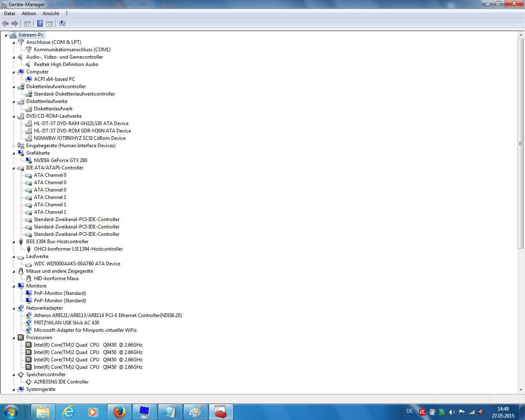Open the wireless signal bars tray icon
525x420 pixels.
(472, 412)
